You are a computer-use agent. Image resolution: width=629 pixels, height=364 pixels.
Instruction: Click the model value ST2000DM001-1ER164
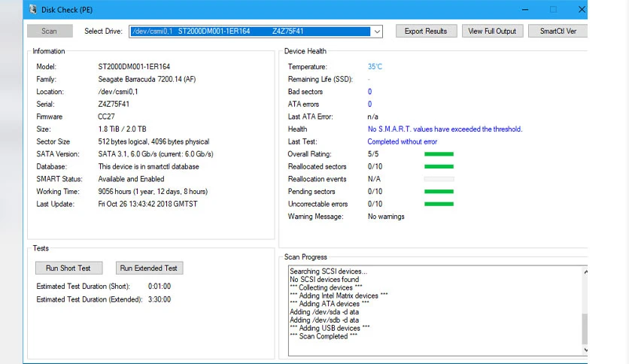134,66
